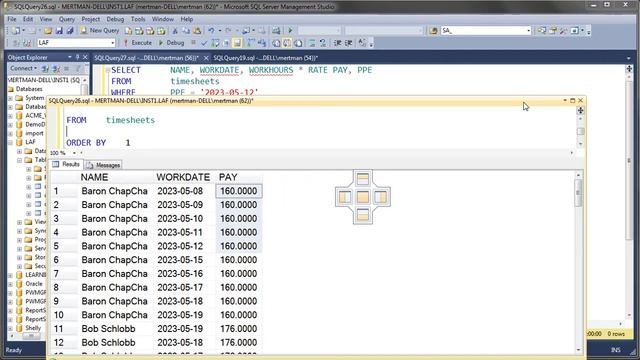Open the Edit menu

pos(28,19)
